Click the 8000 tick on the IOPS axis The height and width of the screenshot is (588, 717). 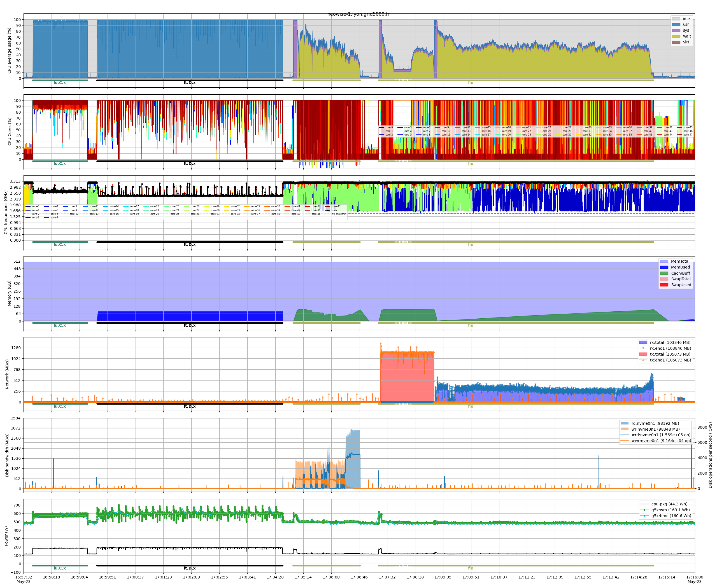click(x=702, y=428)
